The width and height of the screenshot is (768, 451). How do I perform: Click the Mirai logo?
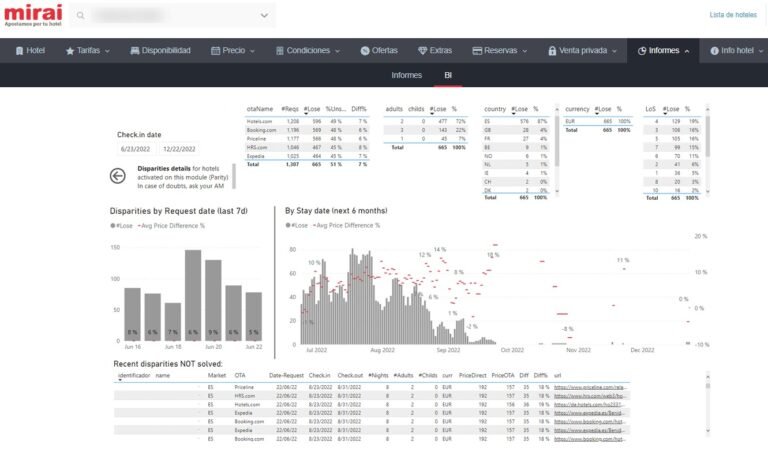coord(32,15)
